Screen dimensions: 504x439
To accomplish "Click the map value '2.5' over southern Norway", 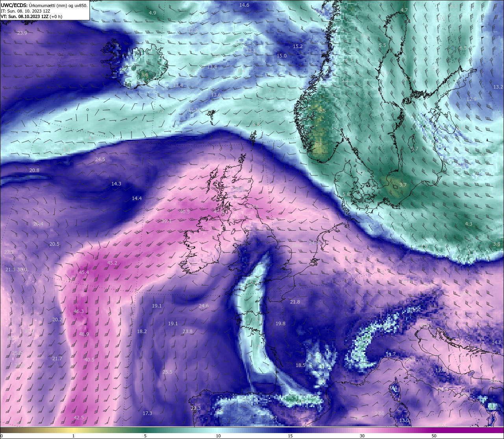I will [322, 111].
